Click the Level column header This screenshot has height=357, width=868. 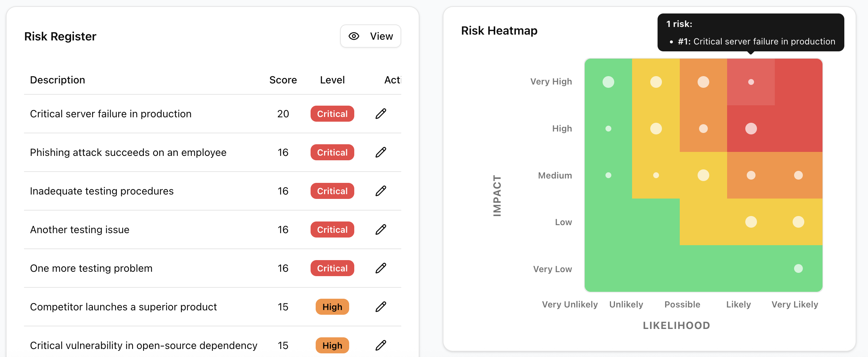click(332, 80)
